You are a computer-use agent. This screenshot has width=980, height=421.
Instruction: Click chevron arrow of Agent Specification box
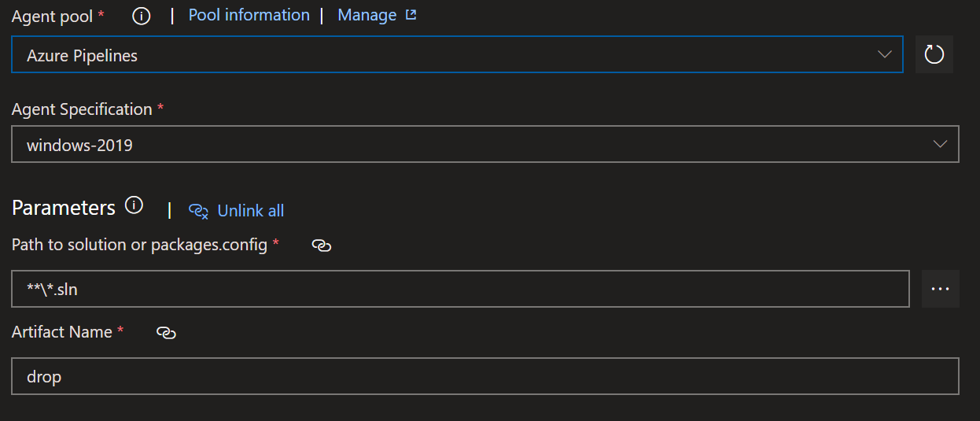click(x=940, y=144)
